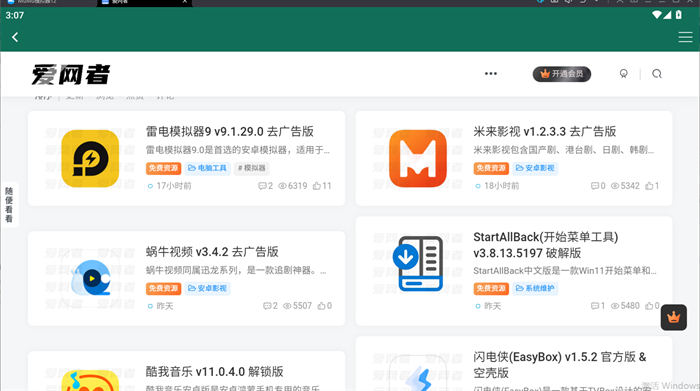Open title StartAllBack(开始菜单工具) 破解版
The height and width of the screenshot is (391, 700).
(x=546, y=245)
